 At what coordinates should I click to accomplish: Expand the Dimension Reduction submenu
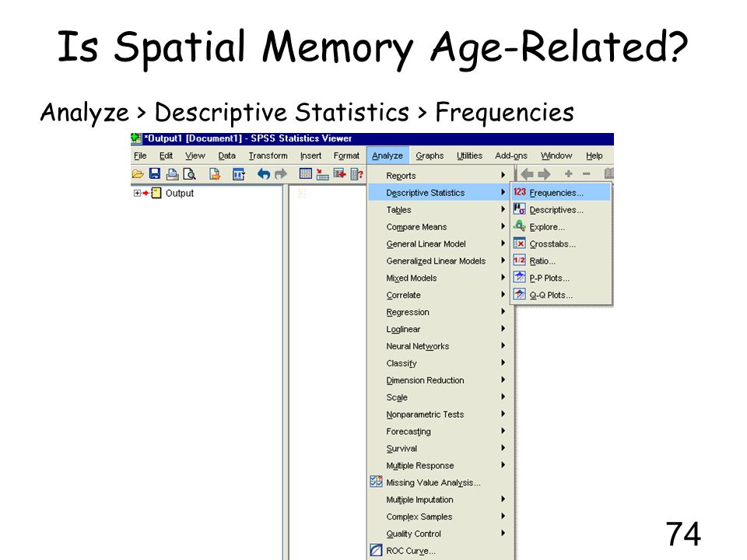click(439, 380)
